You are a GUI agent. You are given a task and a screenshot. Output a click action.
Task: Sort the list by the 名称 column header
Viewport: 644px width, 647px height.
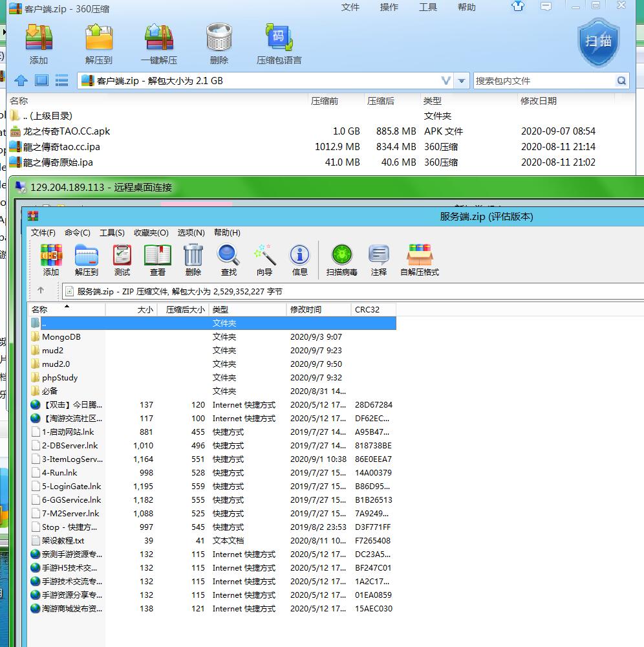click(x=19, y=101)
